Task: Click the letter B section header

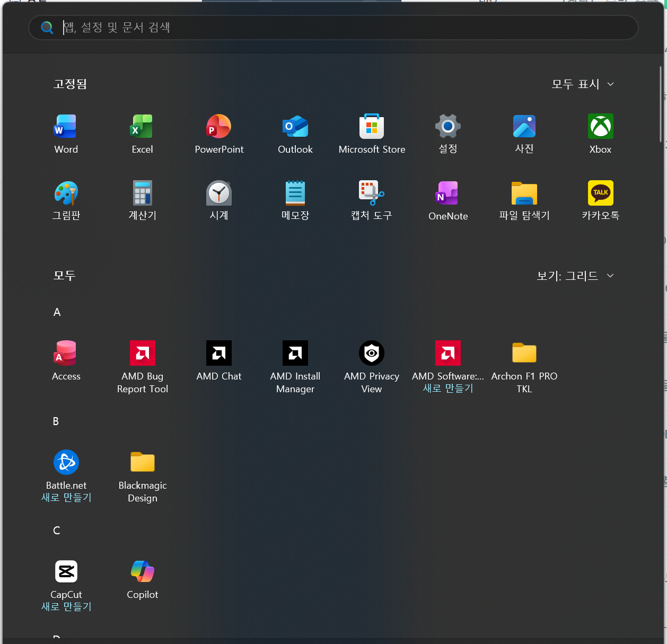Action: coord(56,422)
